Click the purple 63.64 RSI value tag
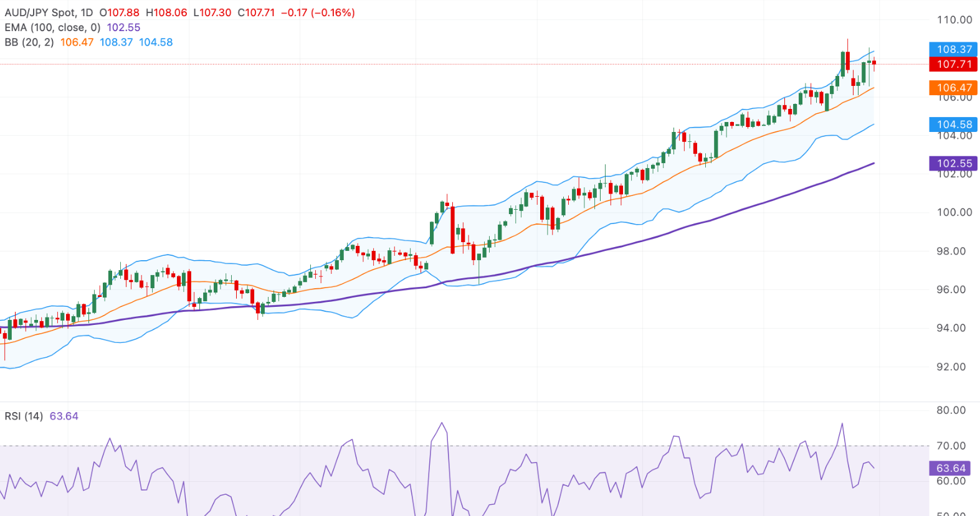Viewport: 980px width, 516px height. (951, 468)
